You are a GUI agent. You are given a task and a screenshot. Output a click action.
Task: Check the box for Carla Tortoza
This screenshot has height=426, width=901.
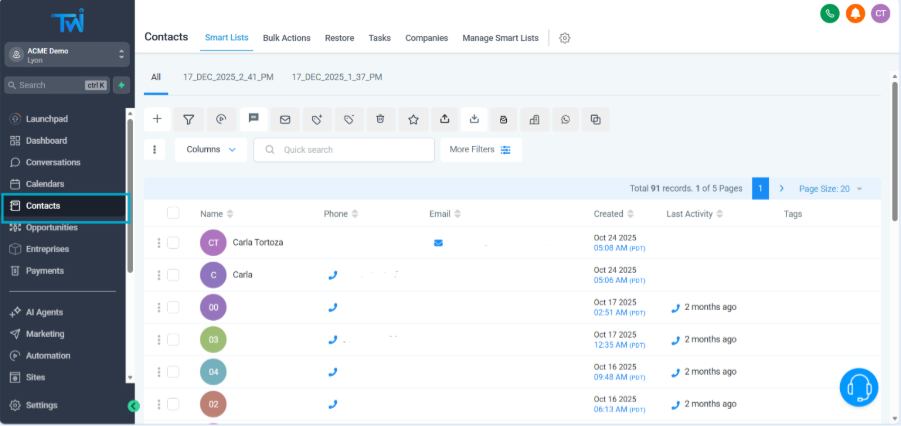(x=173, y=242)
